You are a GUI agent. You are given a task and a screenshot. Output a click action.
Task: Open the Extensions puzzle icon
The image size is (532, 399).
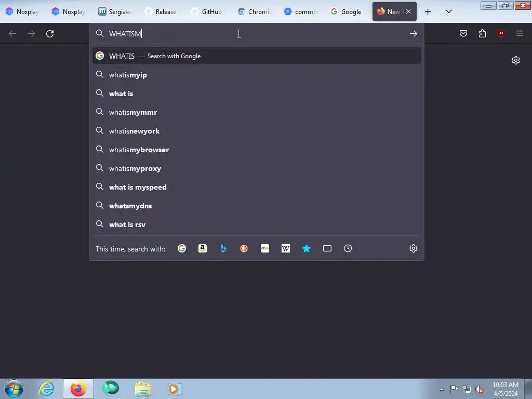pyautogui.click(x=482, y=33)
